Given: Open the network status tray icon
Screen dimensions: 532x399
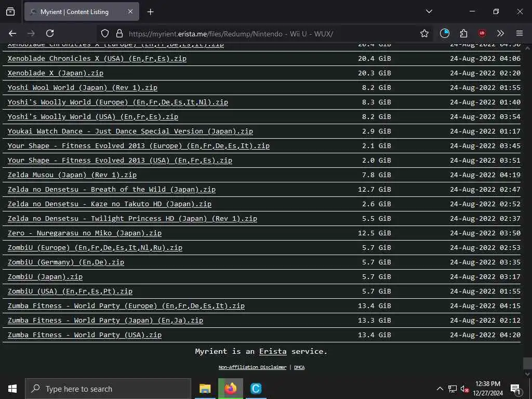Looking at the screenshot, I should [x=453, y=389].
